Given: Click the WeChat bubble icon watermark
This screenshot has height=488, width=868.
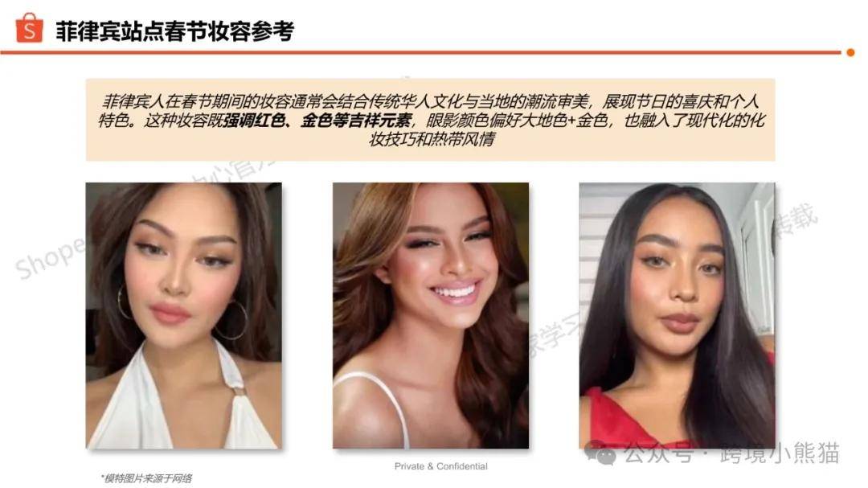Looking at the screenshot, I should [600, 453].
